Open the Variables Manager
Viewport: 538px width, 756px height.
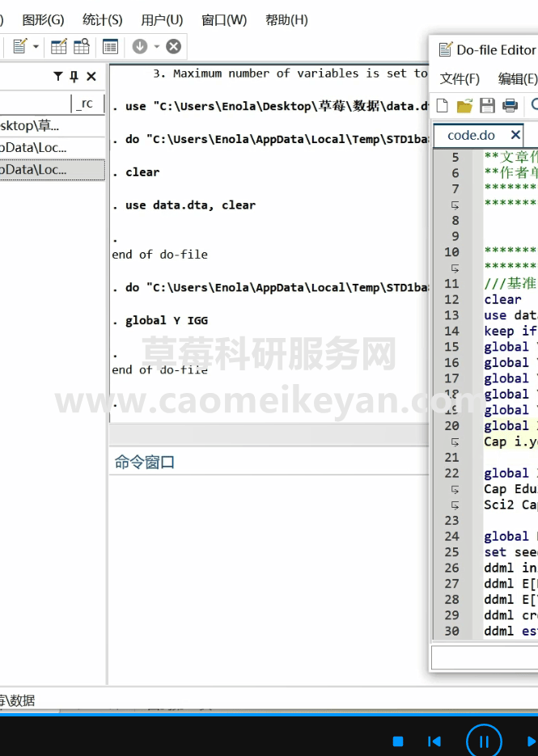[110, 47]
